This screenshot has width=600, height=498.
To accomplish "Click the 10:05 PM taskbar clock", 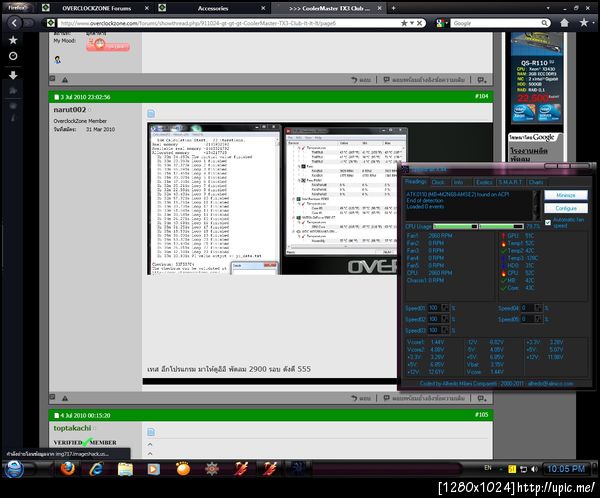I will pyautogui.click(x=566, y=469).
